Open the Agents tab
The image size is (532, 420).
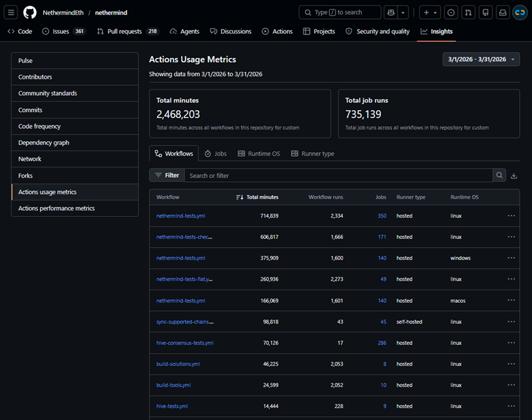(185, 32)
